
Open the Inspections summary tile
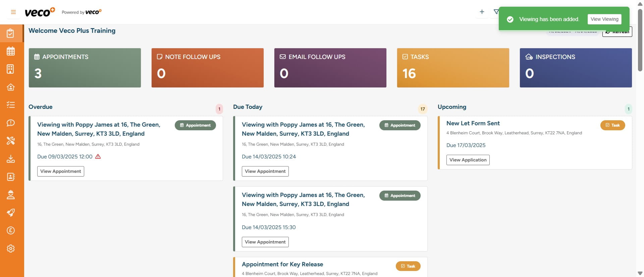(576, 68)
